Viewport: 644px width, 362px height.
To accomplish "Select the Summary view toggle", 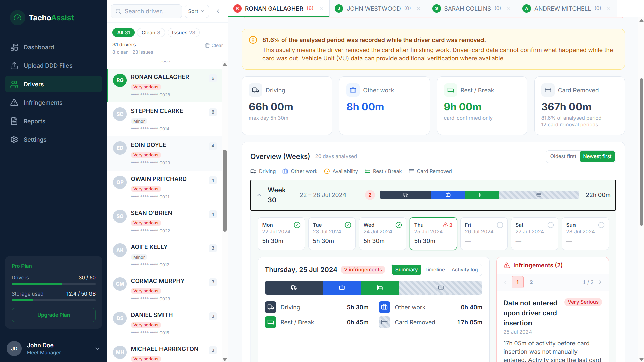I will point(406,270).
